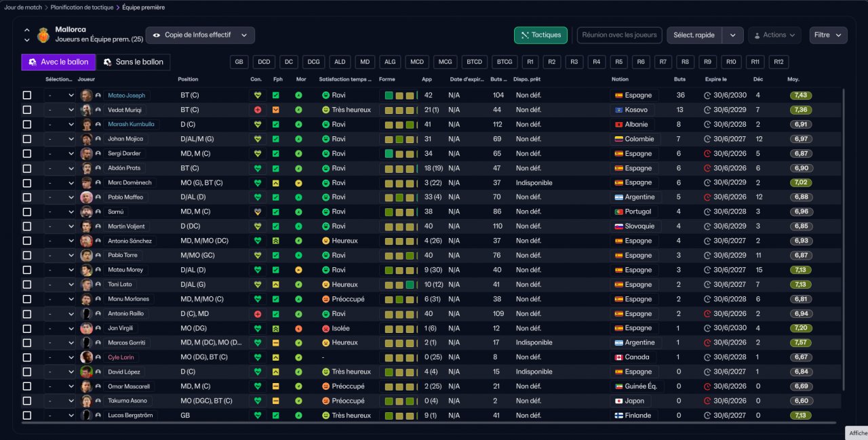Tick the checkbox for Vedat Muriqi

[27, 110]
